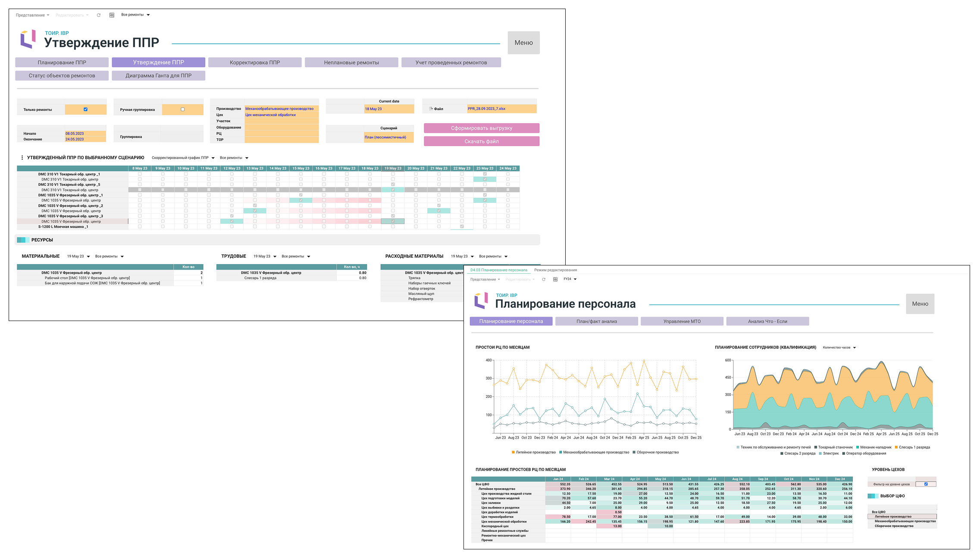The height and width of the screenshot is (558, 980).
Task: Click refresh icon in Планирование персонала toolbar
Action: (544, 280)
